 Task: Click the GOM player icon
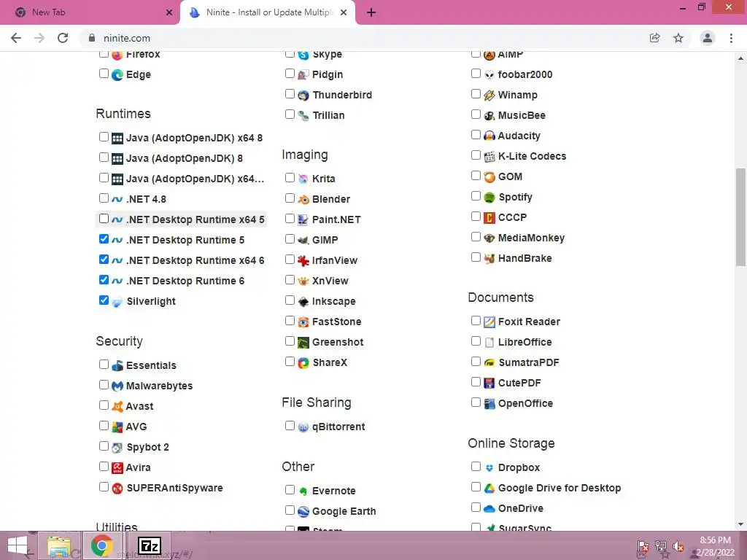[x=489, y=177]
